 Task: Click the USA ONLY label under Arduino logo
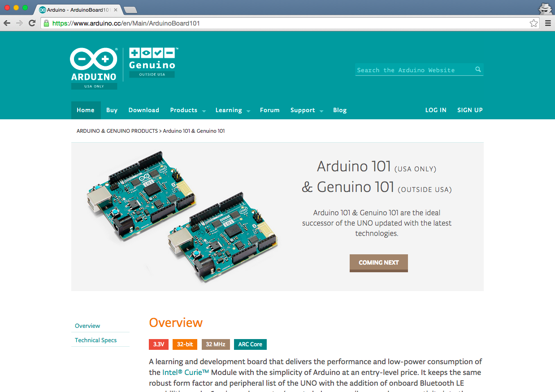pyautogui.click(x=94, y=86)
